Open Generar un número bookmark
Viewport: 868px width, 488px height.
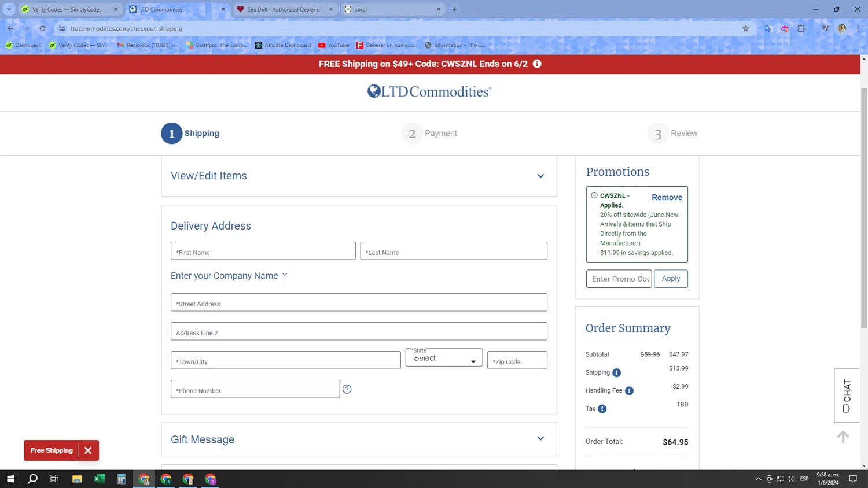coord(386,45)
